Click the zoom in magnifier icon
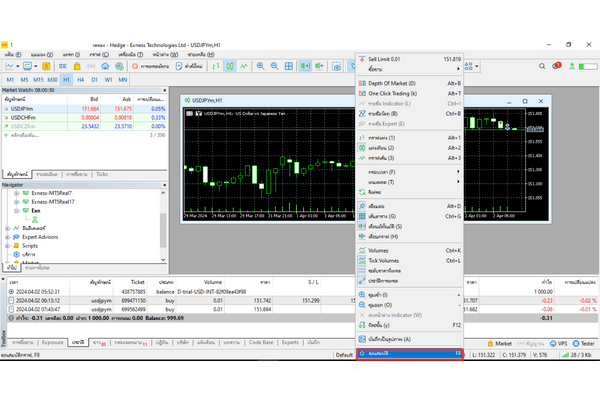This screenshot has width=600, height=400. pyautogui.click(x=261, y=65)
